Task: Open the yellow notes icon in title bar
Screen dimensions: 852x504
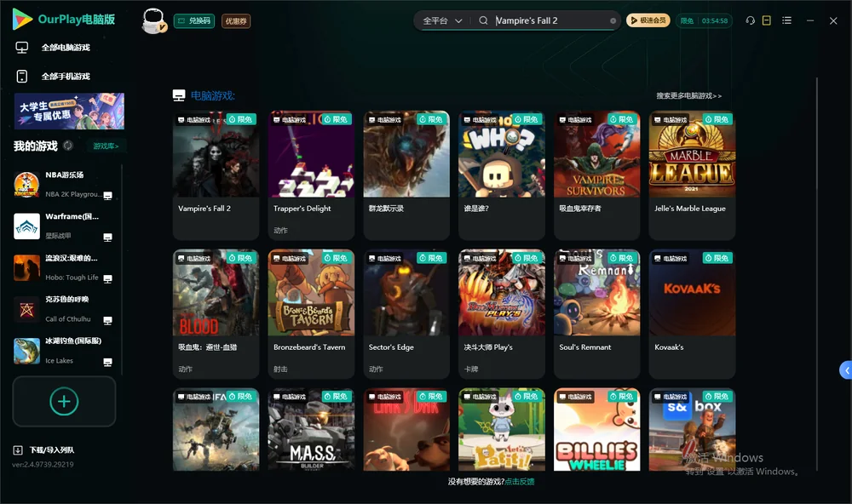Action: [767, 20]
